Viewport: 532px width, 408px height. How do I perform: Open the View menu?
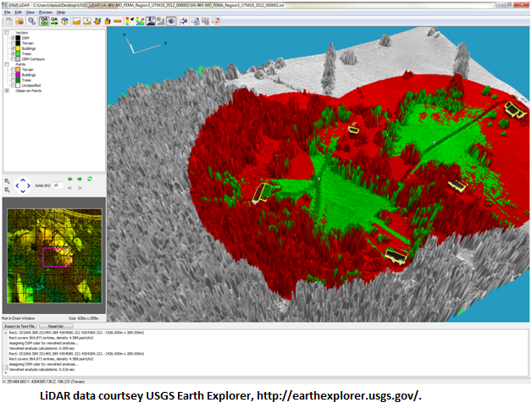(x=30, y=12)
